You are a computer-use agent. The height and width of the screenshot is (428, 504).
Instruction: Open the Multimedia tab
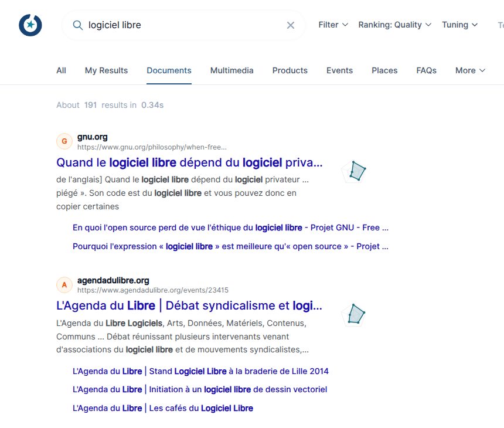[x=231, y=70]
